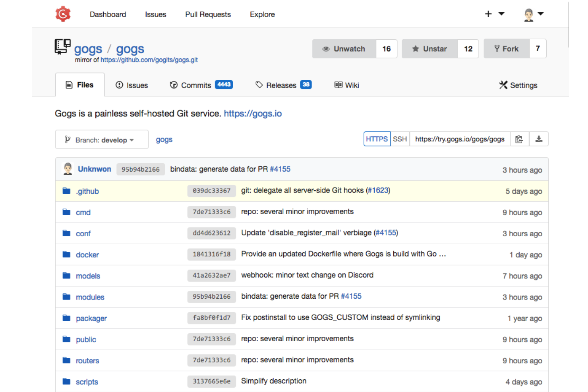588x392 pixels.
Task: Open pull request #4155 link
Action: [280, 169]
